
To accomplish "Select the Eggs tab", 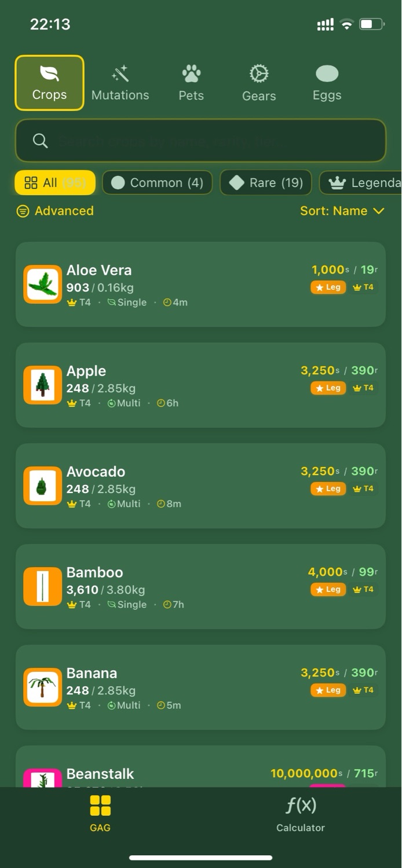I will 327,83.
